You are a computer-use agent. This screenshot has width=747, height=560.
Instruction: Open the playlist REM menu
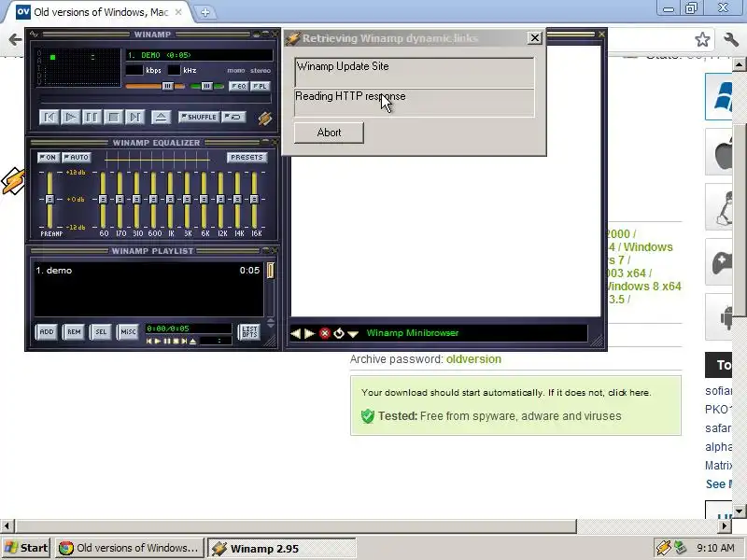74,331
